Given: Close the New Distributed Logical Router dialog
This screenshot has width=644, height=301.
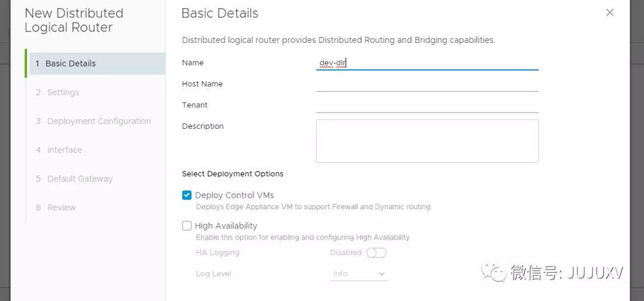Looking at the screenshot, I should pos(609,13).
